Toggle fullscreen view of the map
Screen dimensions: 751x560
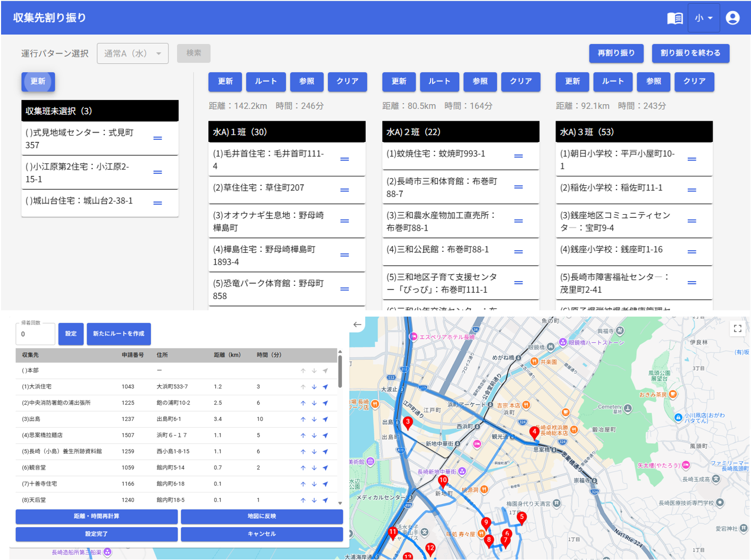(x=737, y=328)
